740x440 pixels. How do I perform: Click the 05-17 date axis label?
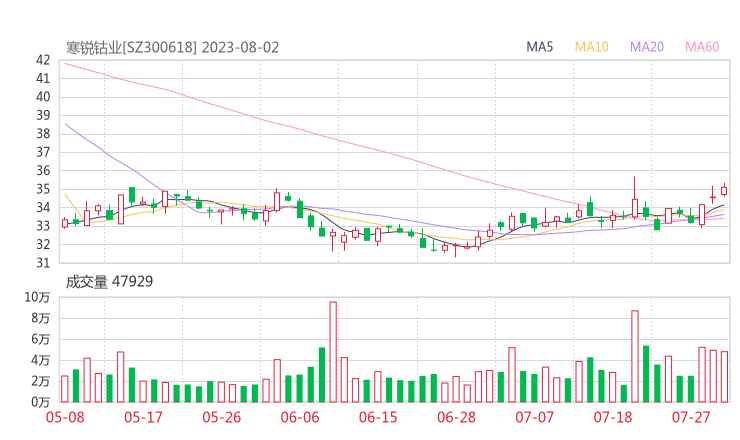(x=143, y=417)
